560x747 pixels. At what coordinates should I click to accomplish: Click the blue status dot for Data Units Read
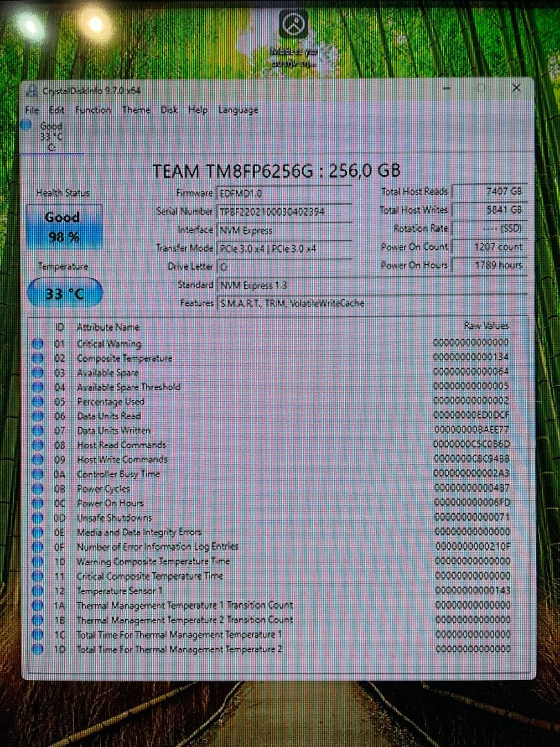point(37,416)
